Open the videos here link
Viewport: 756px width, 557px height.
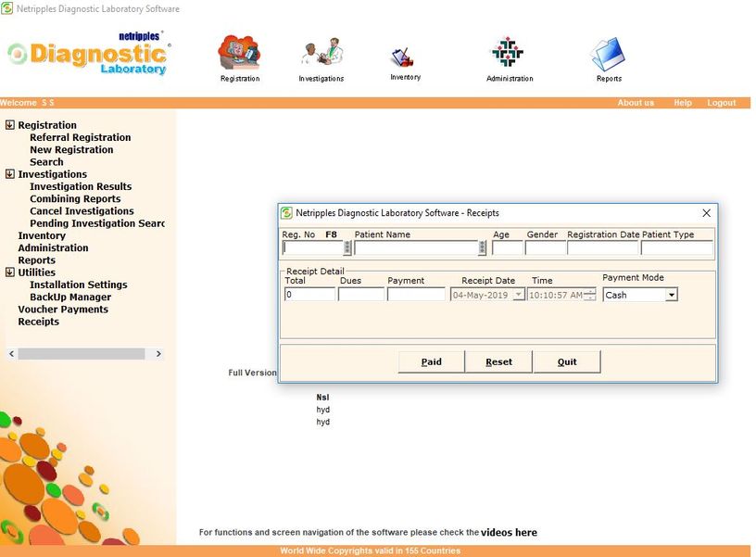pyautogui.click(x=509, y=532)
